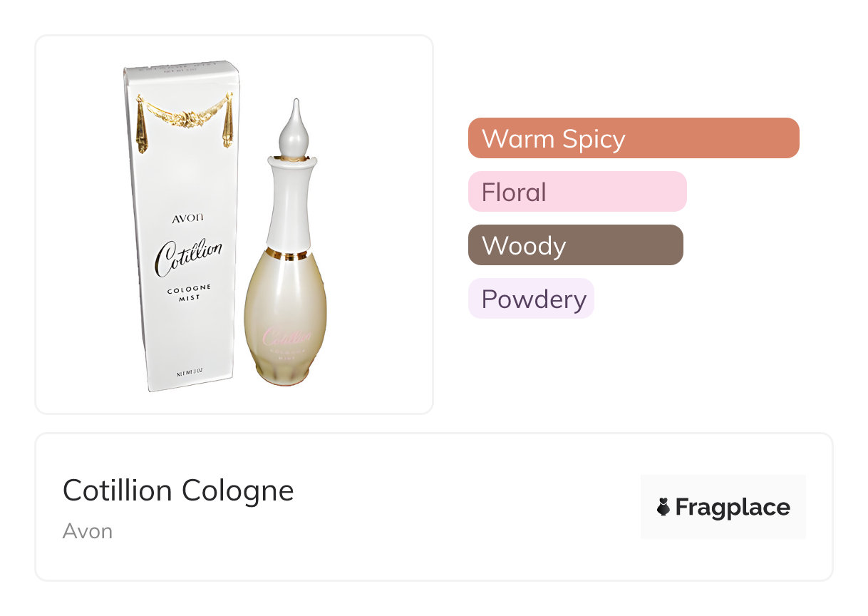Click the black Cotillion script on box

coord(188,257)
